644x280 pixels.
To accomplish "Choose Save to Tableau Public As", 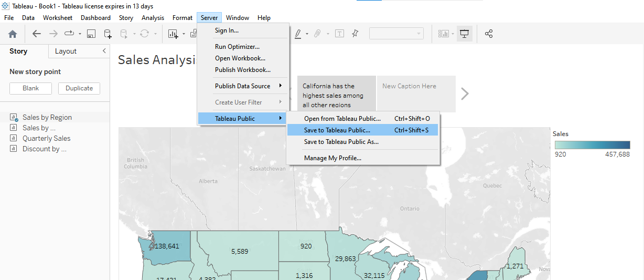I will point(363,142).
